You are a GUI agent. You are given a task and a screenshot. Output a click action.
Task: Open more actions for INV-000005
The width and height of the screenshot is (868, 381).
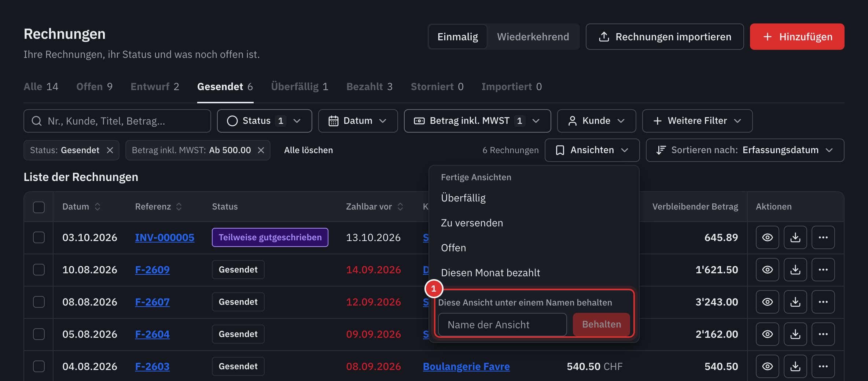(x=823, y=237)
